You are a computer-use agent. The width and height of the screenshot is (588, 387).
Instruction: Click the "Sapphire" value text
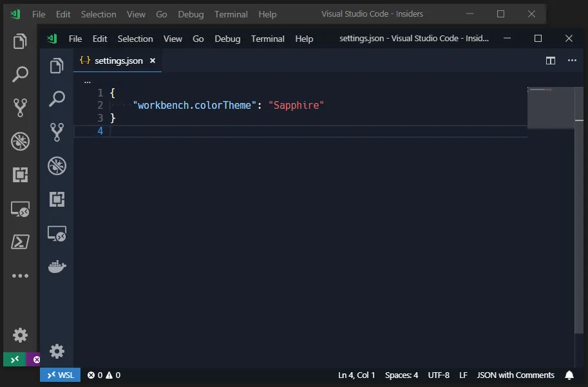point(296,106)
